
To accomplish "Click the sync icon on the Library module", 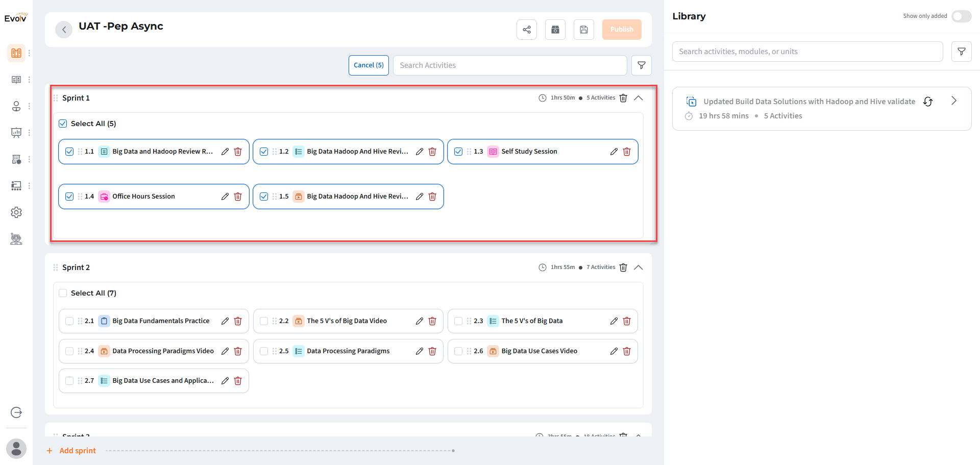I will 928,102.
